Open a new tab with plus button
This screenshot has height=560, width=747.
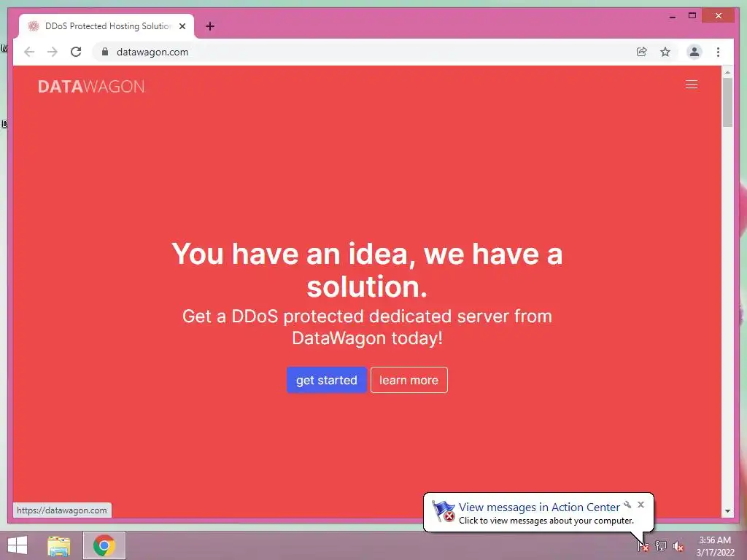point(209,26)
